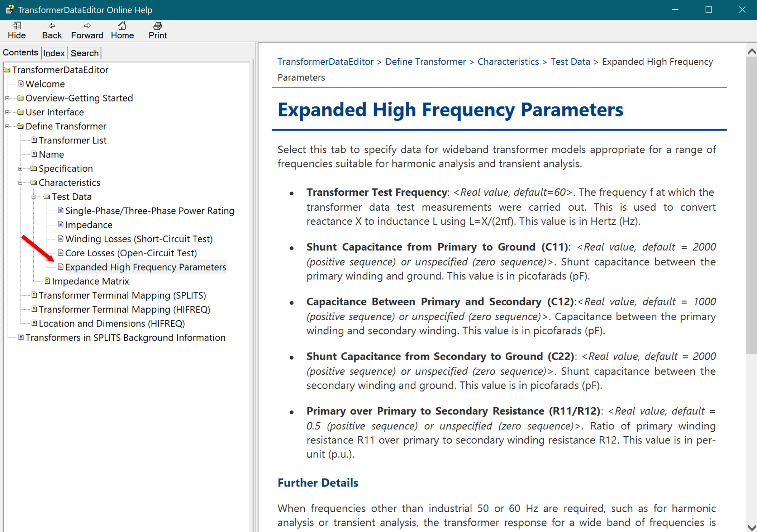Switch to the Contents tab
This screenshot has height=532, width=757.
tap(20, 52)
